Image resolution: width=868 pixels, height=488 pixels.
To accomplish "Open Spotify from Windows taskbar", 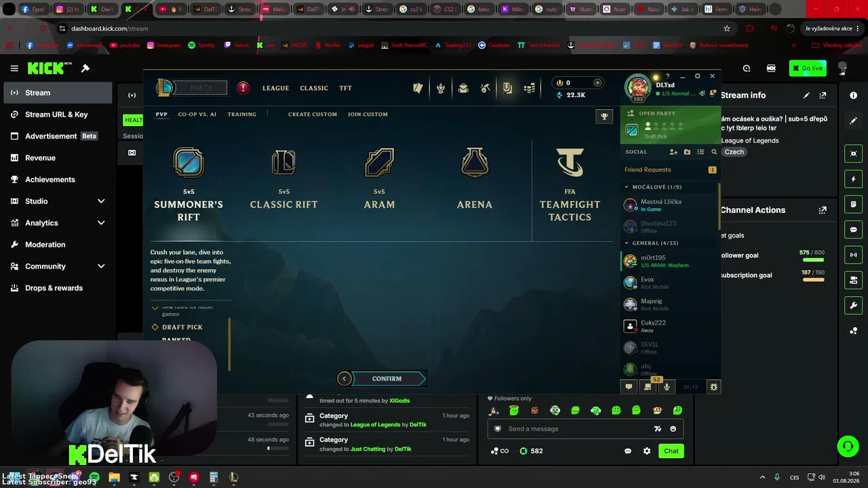I will (94, 478).
